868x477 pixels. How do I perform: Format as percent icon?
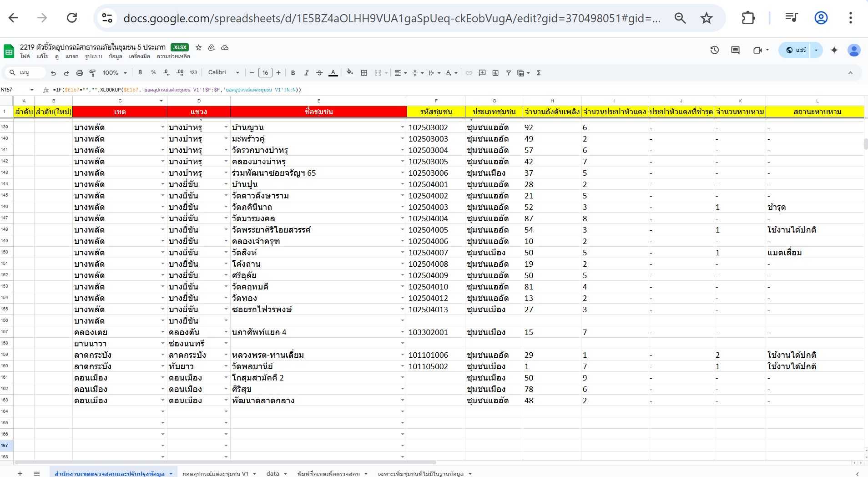pos(153,72)
